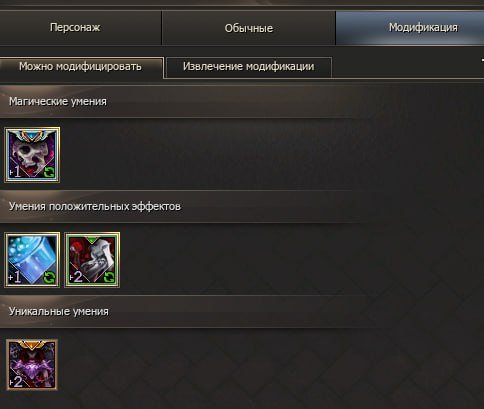Click green refresh arrows on red +2 skill
Image resolution: width=484 pixels, height=409 pixels.
[109, 277]
